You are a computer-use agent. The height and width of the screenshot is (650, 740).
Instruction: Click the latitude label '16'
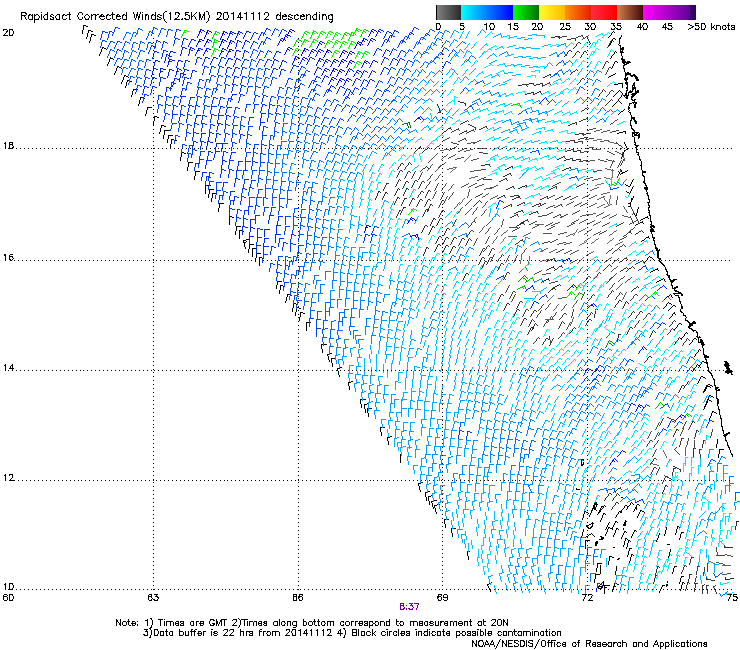click(8, 258)
